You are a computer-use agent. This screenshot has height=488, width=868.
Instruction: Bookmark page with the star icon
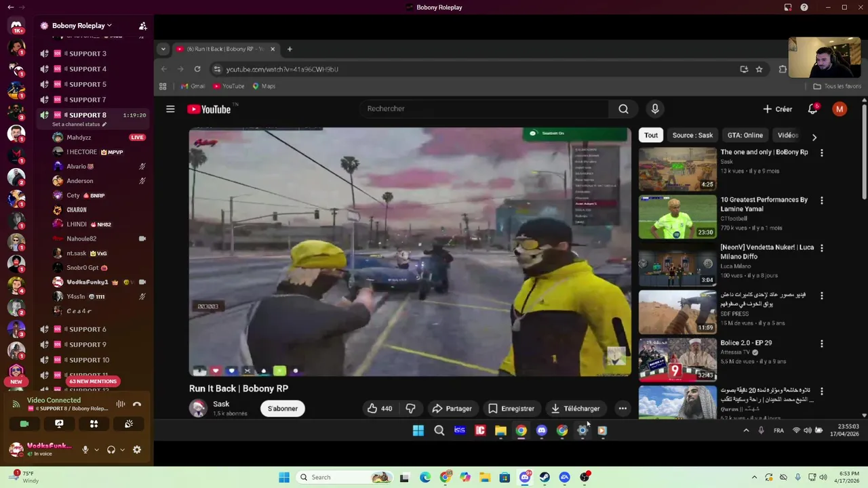pos(759,69)
